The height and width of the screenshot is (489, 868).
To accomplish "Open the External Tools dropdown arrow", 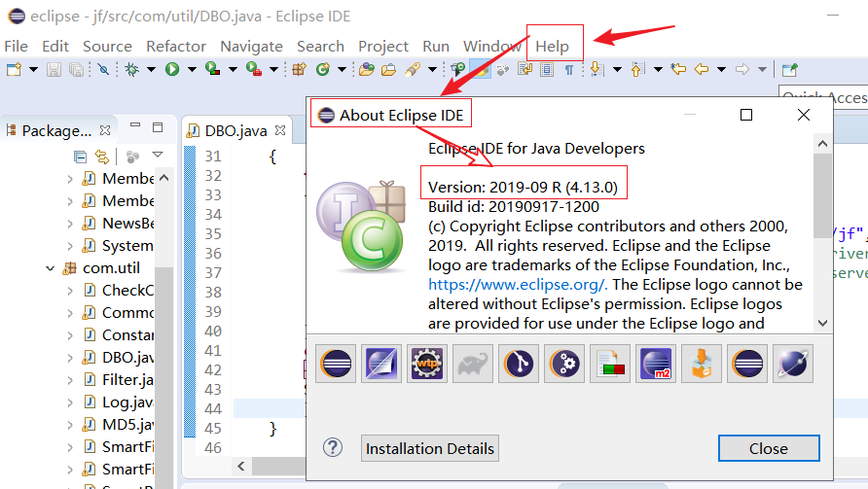I will [x=273, y=70].
